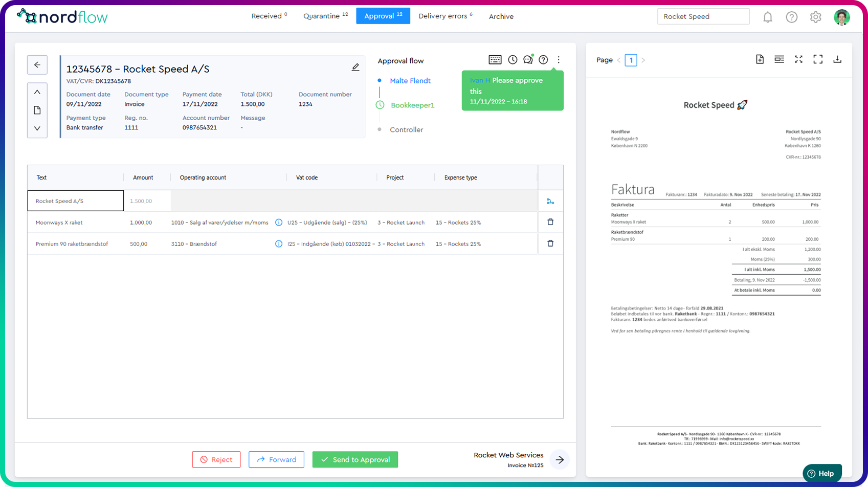Open help question mark in header

point(792,17)
